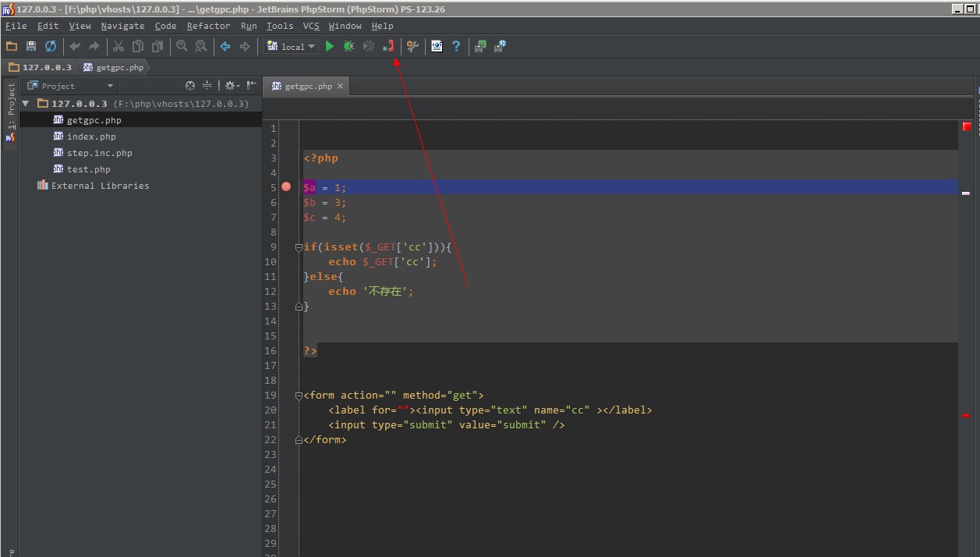Click the green upload chip icon
The width and height of the screenshot is (980, 557).
point(480,47)
